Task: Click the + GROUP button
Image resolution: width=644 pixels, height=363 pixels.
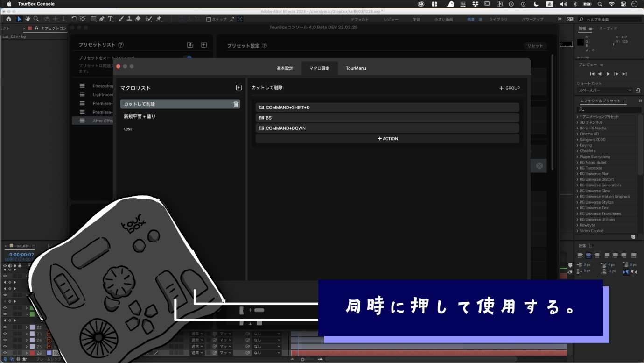Action: [x=510, y=88]
